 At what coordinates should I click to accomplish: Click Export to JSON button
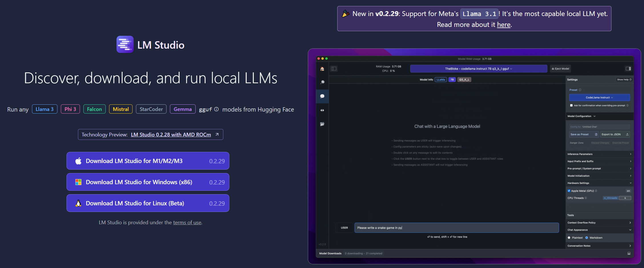(x=615, y=134)
